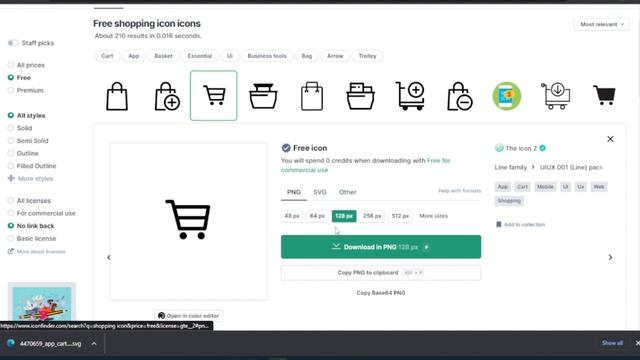
Task: Close the icon detail panel
Action: click(610, 139)
